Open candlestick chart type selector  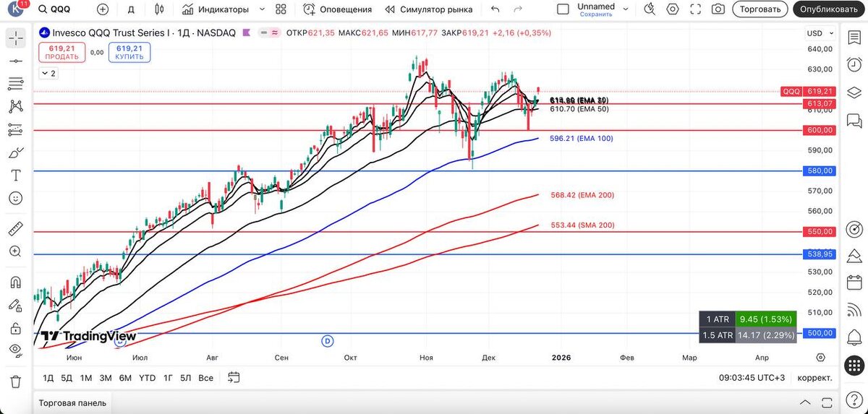click(160, 9)
